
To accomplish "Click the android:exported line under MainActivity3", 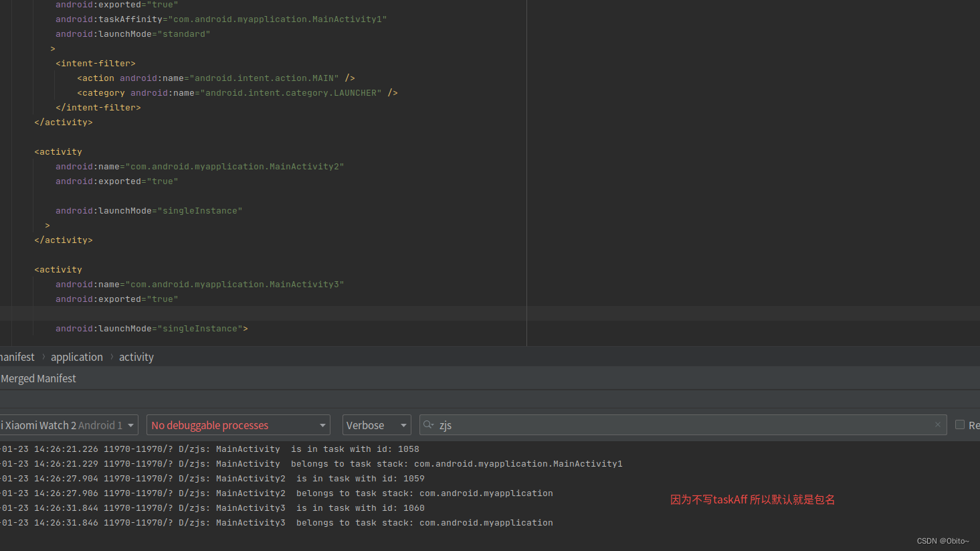I will click(117, 299).
